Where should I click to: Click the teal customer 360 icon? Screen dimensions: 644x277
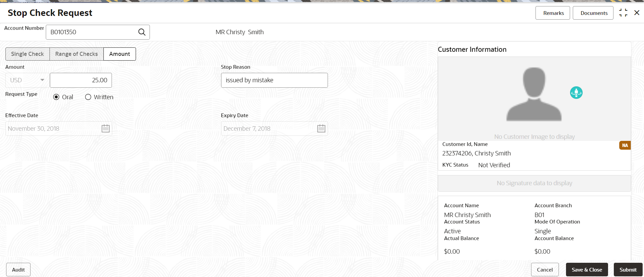576,92
